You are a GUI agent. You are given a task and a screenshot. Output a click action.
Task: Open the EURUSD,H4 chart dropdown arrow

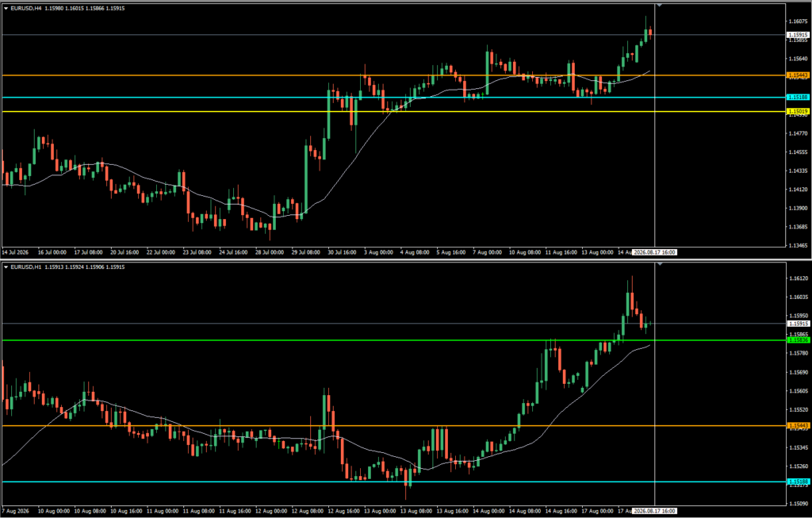pyautogui.click(x=6, y=8)
